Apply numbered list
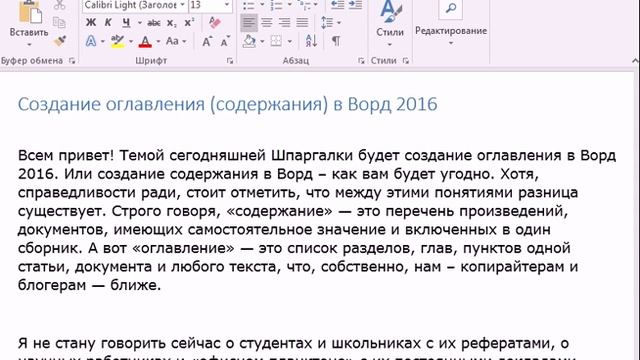The image size is (640, 360). [x=276, y=5]
